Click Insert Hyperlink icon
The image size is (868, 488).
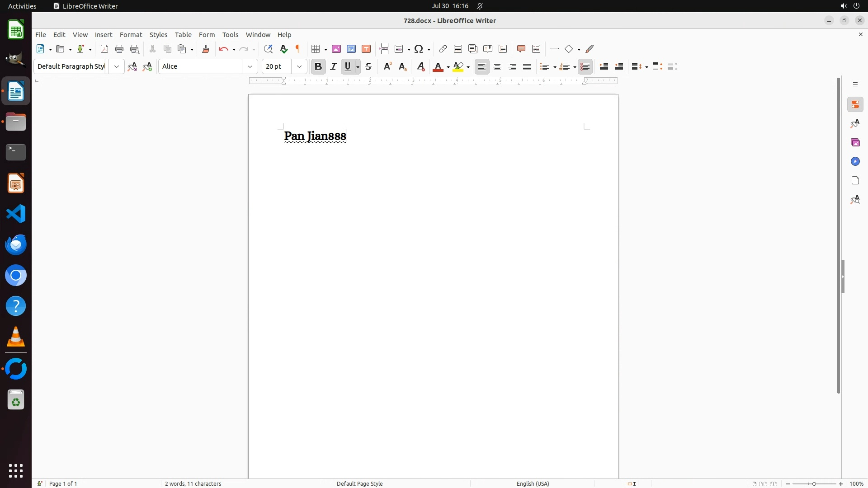click(443, 49)
